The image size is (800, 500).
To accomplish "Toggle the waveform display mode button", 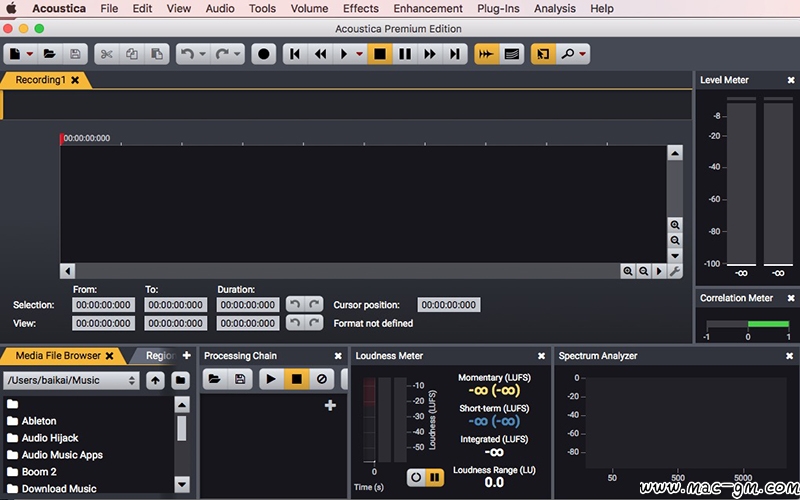I will click(x=486, y=54).
